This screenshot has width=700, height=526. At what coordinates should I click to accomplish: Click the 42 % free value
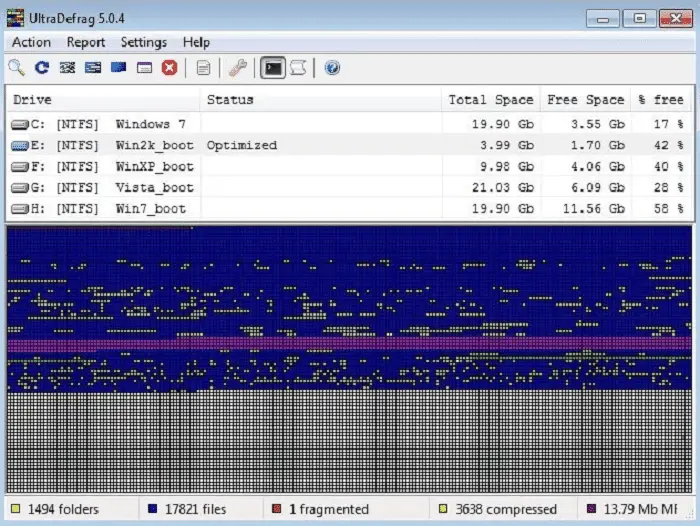(x=668, y=146)
